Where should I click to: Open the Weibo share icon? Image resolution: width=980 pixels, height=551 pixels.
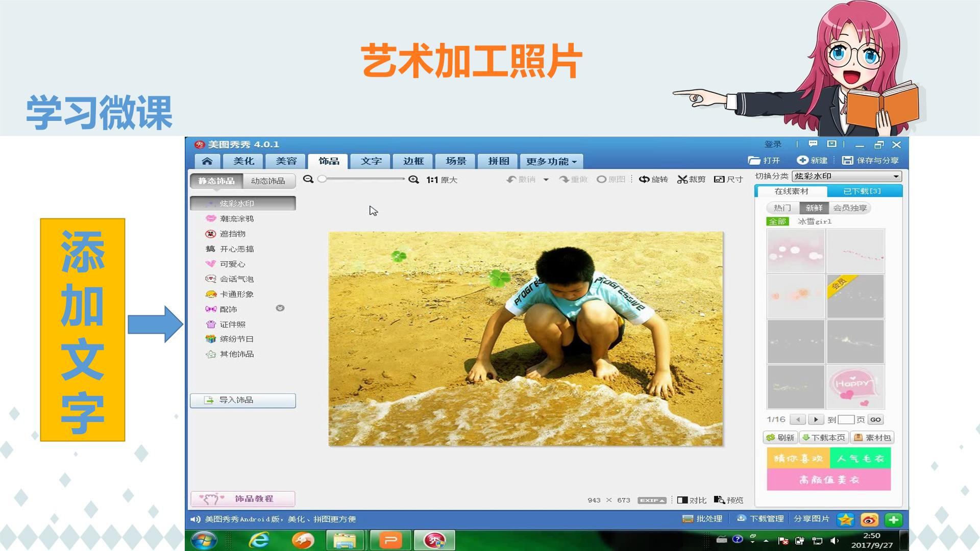point(870,519)
